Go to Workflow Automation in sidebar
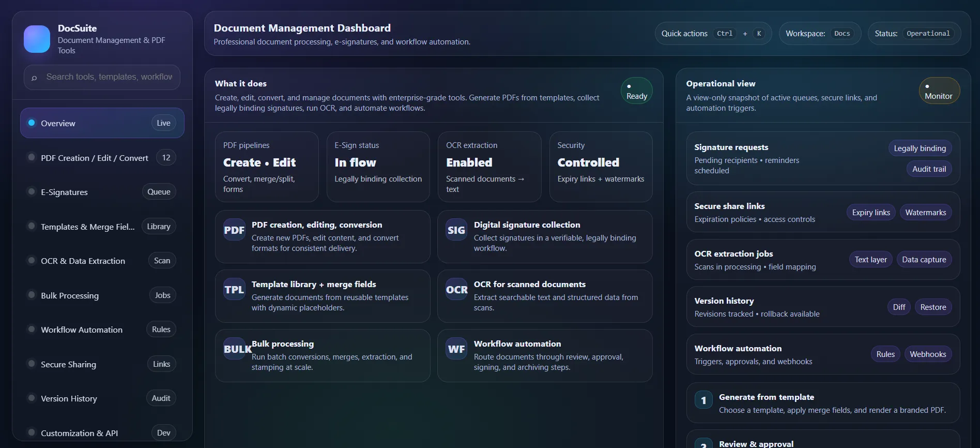 click(x=102, y=330)
